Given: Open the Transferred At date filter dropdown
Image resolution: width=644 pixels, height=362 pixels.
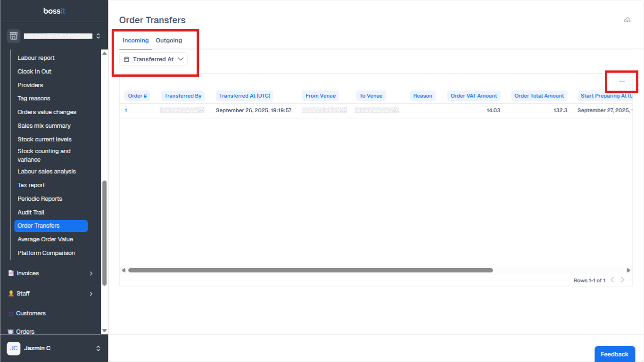Looking at the screenshot, I should pyautogui.click(x=153, y=59).
